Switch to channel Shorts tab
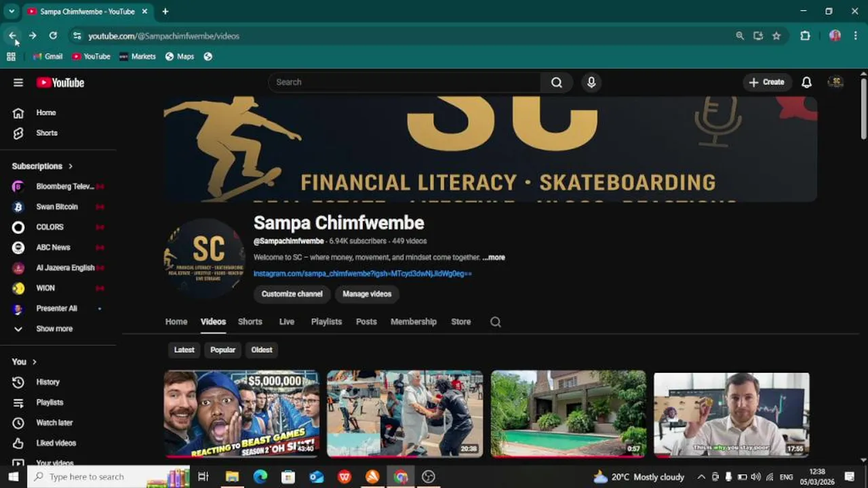This screenshot has width=868, height=488. (250, 322)
